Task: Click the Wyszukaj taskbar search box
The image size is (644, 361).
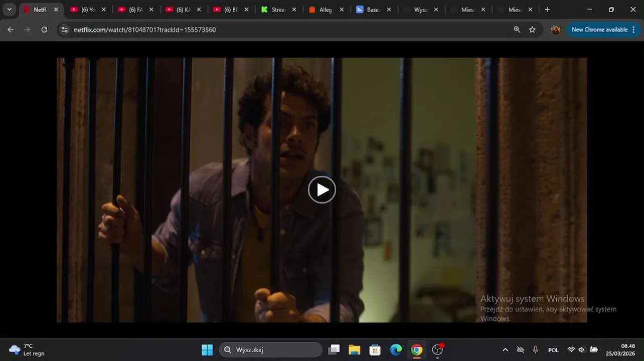Action: coord(270,350)
